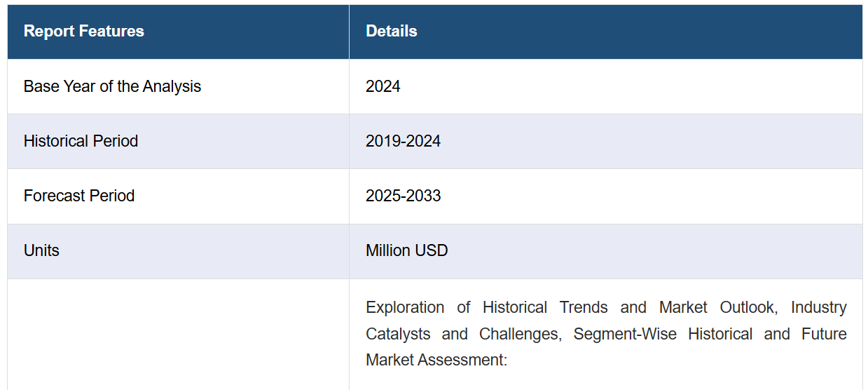Image resolution: width=868 pixels, height=390 pixels.
Task: Click the word "Exploration" in the description
Action: (405, 307)
